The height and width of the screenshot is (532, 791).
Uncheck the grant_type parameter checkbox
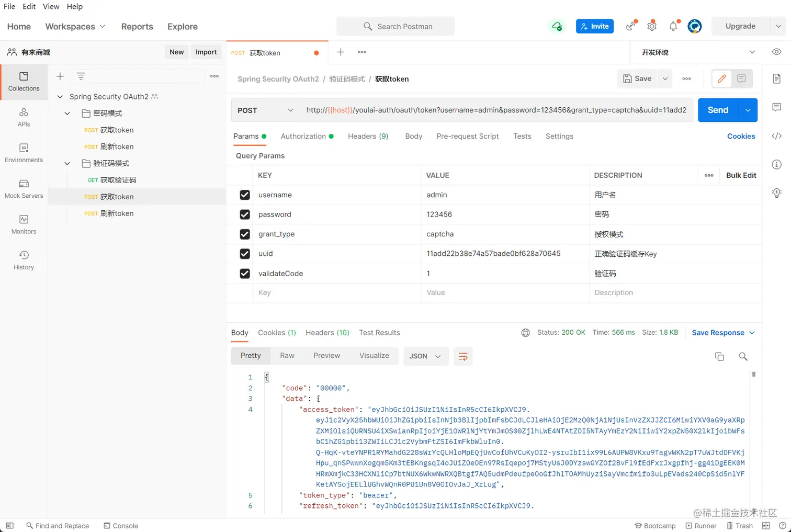[244, 234]
